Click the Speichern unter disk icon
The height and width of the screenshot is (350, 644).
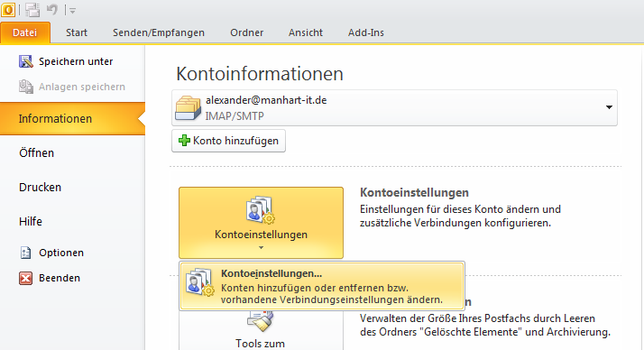[25, 61]
